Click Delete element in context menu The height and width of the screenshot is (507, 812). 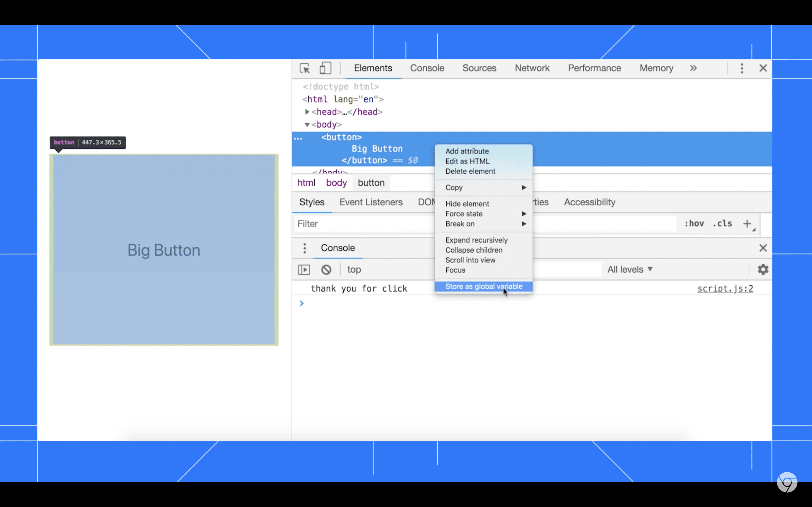point(470,171)
